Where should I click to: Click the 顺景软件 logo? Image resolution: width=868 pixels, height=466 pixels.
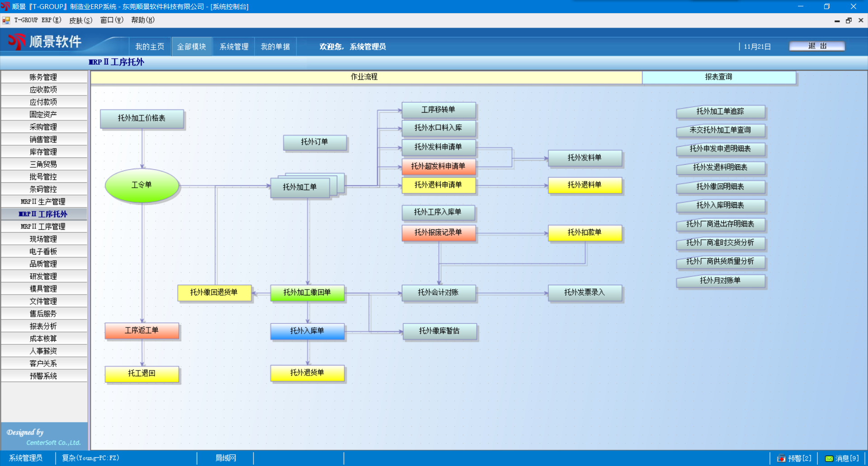pyautogui.click(x=45, y=42)
